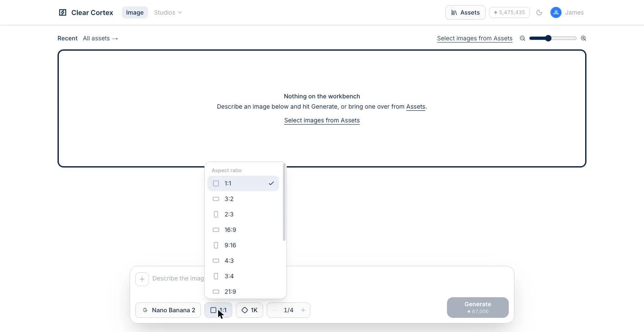Open the Image tab
This screenshot has height=332, width=644.
click(135, 12)
